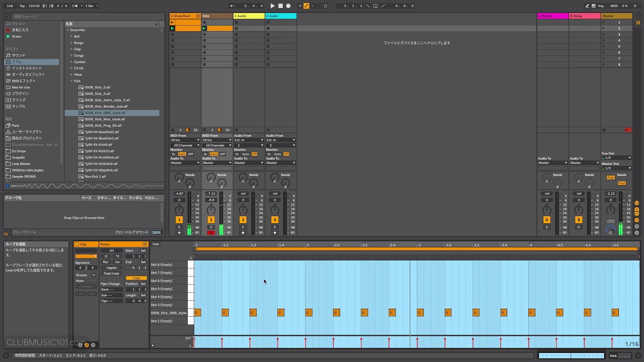Viewport: 644px width, 362px height.
Task: Toggle the Automation Arm icon
Action: point(306,6)
